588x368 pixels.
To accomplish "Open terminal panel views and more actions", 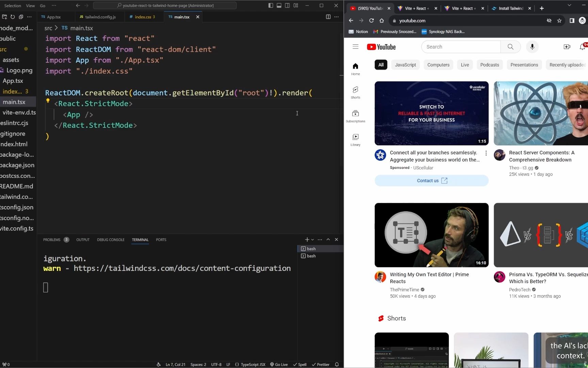I will click(320, 240).
